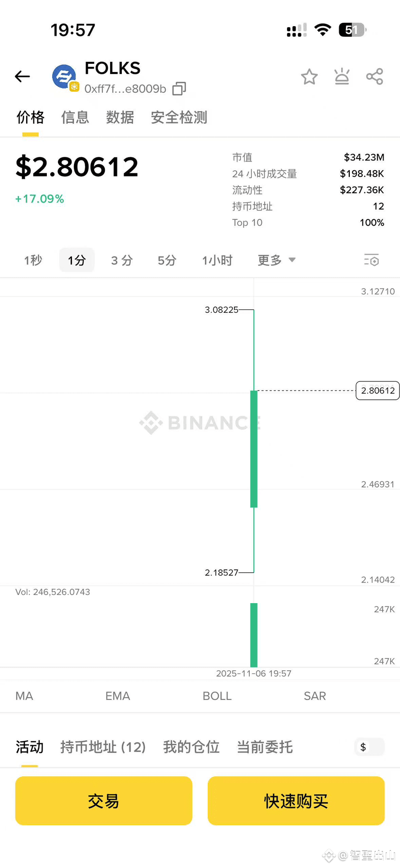
Task: Switch to the 安全检测 tab
Action: pyautogui.click(x=179, y=117)
